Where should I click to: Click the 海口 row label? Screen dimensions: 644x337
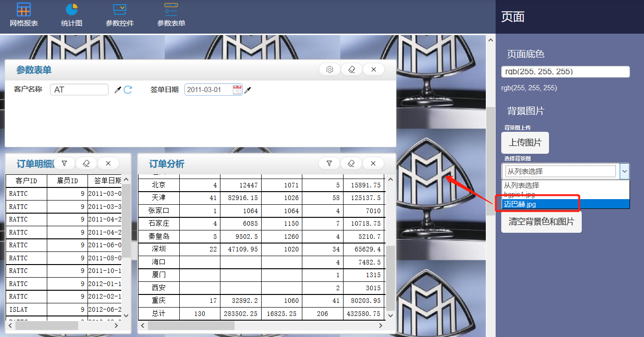159,262
